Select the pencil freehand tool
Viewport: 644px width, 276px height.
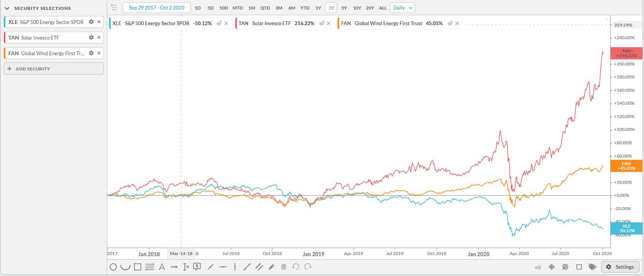pos(271,267)
